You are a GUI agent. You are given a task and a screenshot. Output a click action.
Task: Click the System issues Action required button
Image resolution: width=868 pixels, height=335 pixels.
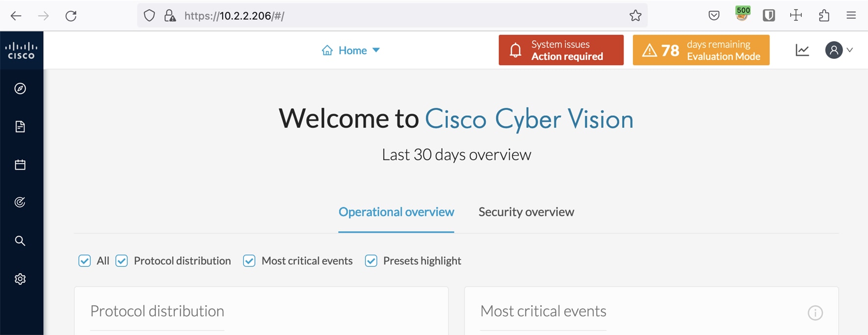point(561,50)
